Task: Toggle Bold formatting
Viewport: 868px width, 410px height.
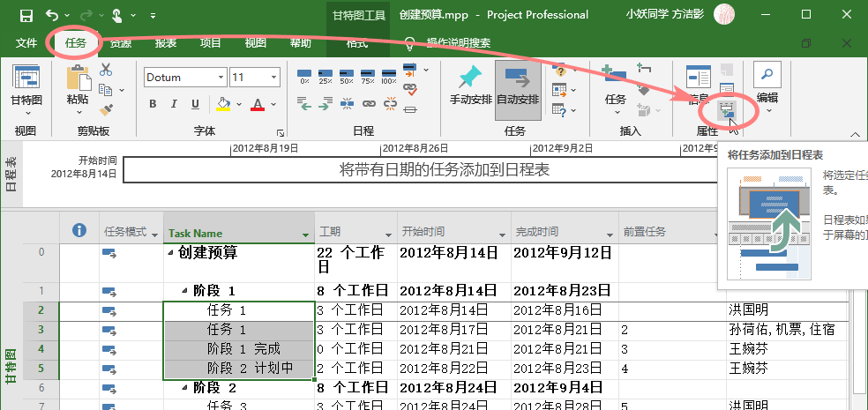Action: tap(153, 104)
